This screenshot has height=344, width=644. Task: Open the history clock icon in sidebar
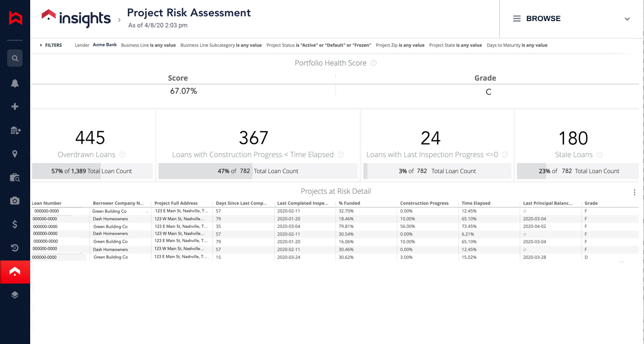click(15, 248)
